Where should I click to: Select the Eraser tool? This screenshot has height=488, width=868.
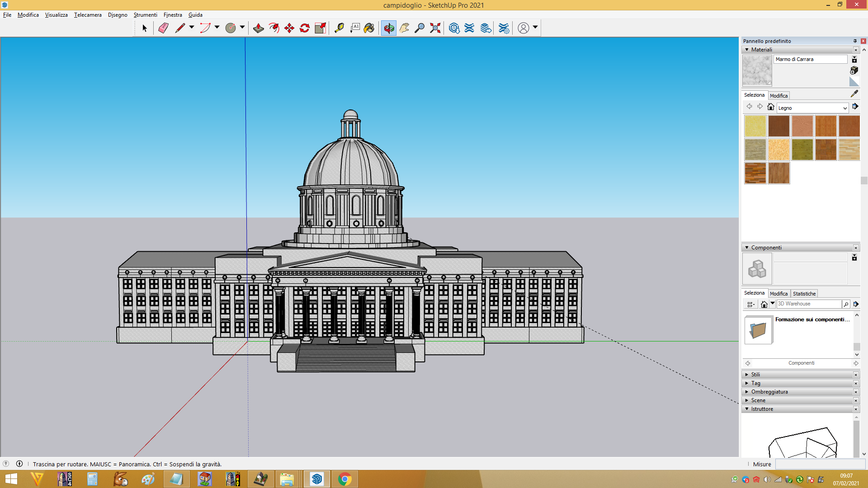(x=163, y=28)
